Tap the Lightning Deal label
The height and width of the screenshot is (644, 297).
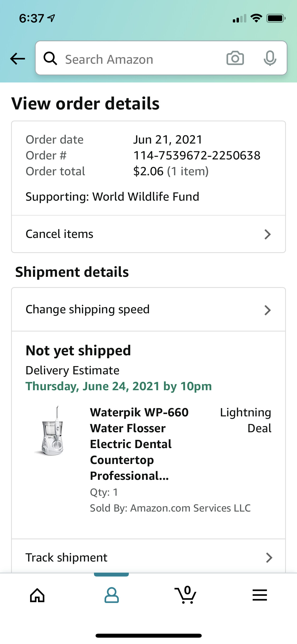tap(246, 420)
